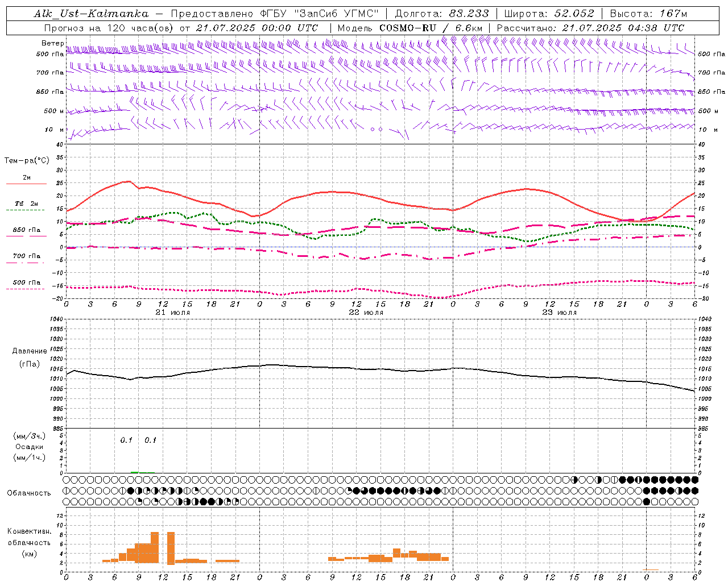Select the Долгота: 83.233 header field
The width and height of the screenshot is (728, 582).
442,14
